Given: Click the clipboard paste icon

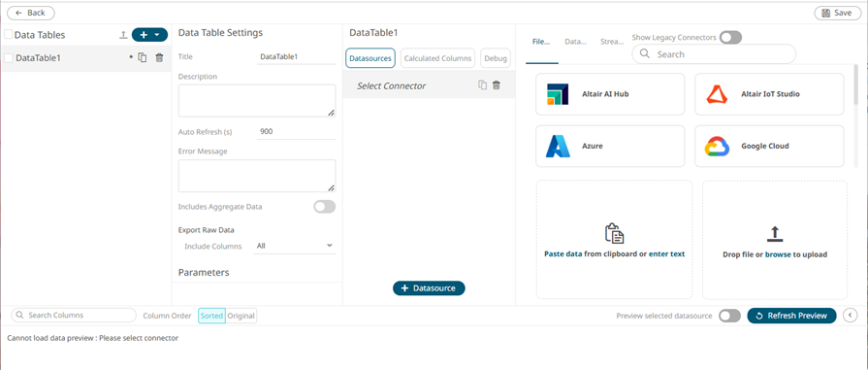Looking at the screenshot, I should pos(615,233).
